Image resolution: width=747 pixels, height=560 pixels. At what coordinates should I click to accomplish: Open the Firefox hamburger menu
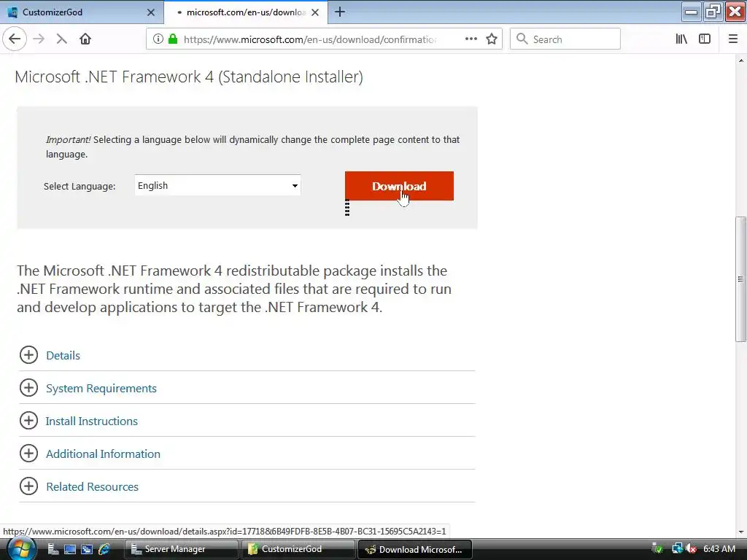(x=732, y=39)
